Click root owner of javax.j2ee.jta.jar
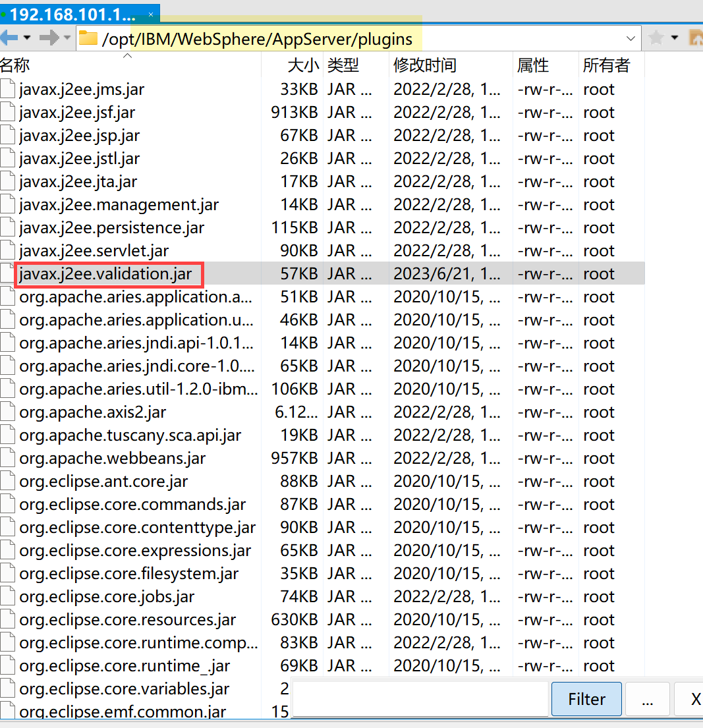This screenshot has height=728, width=703. (599, 182)
